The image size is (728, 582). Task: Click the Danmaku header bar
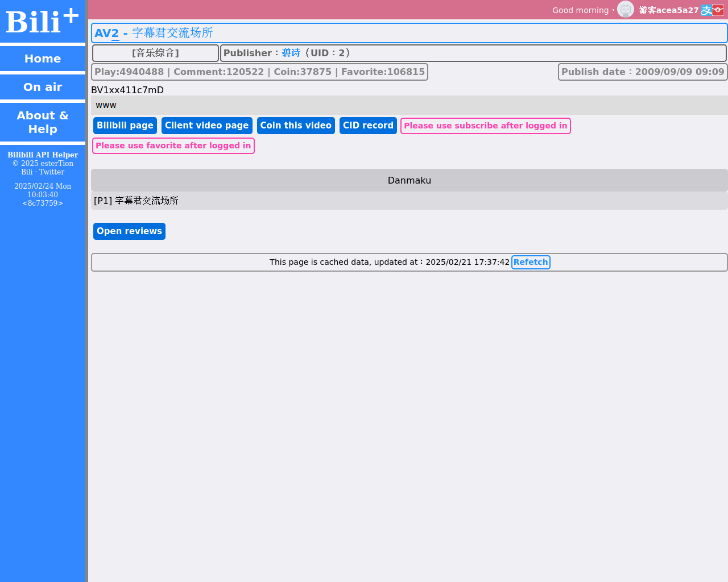click(409, 180)
